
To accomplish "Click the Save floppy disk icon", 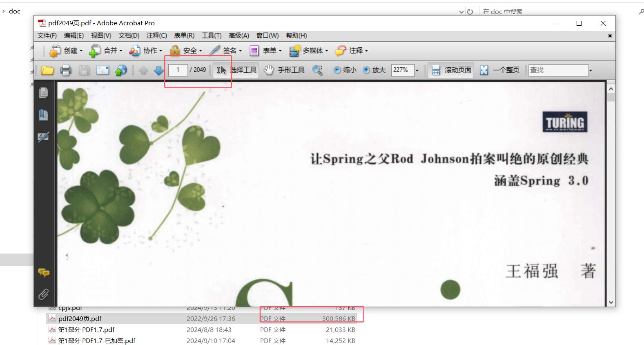I will click(x=84, y=70).
